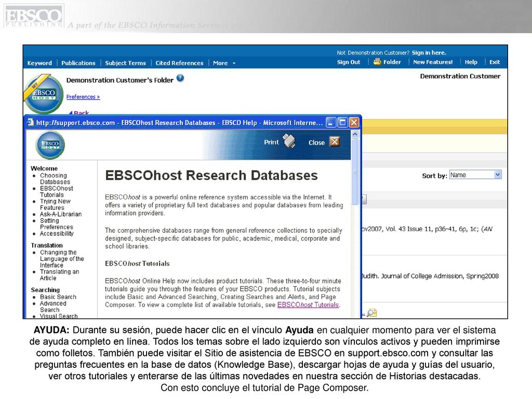Open the Keyword tab

pos(39,63)
